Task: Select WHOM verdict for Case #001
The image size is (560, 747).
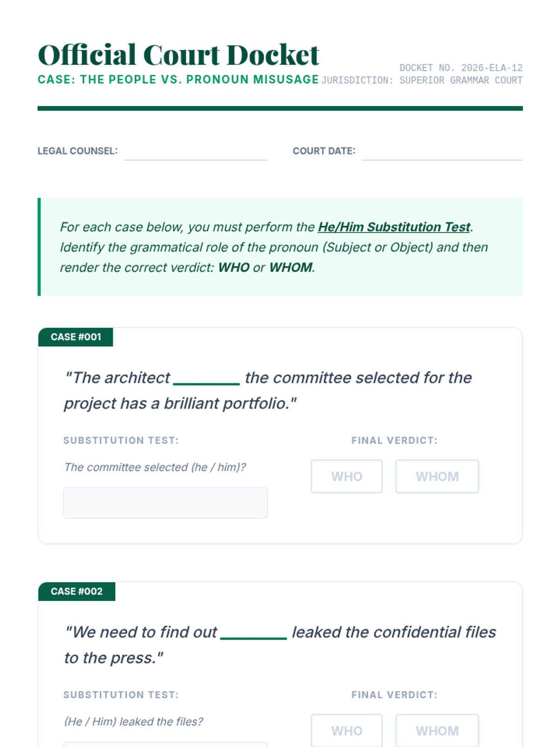Action: coord(437,476)
